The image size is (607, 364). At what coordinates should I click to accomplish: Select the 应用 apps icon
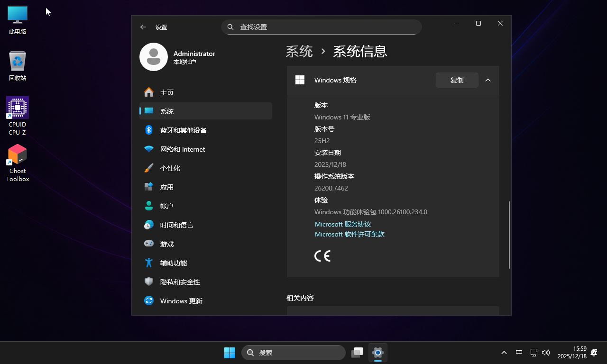149,187
